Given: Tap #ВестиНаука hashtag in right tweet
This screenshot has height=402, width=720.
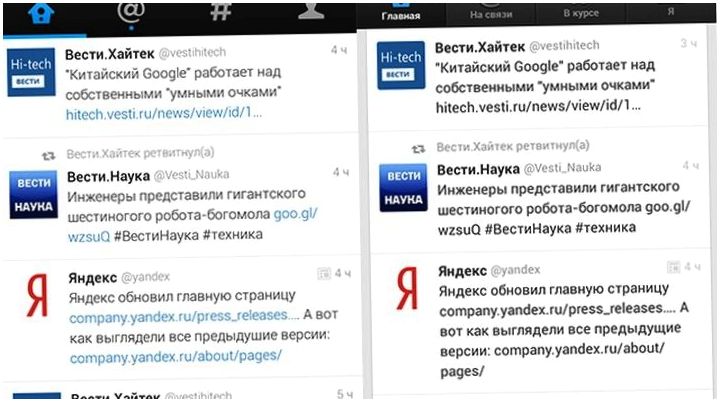Looking at the screenshot, I should point(528,229).
